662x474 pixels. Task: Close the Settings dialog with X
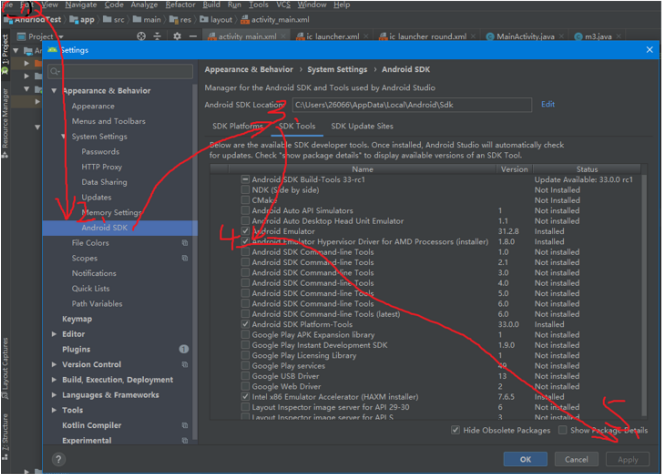649,50
